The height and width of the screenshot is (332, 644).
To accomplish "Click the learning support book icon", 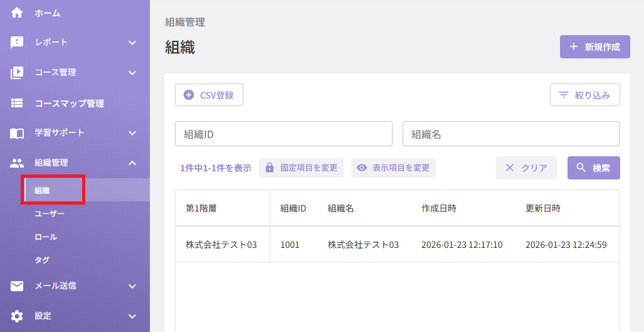I will click(x=17, y=133).
